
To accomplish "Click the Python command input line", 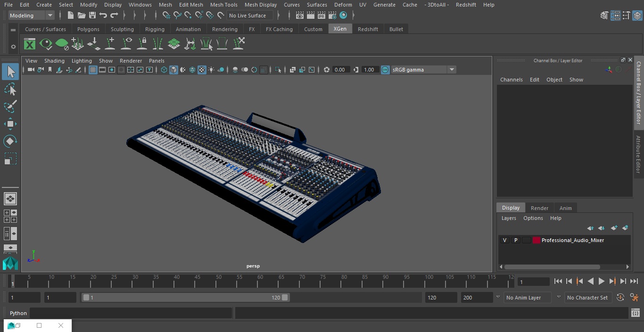I will (x=131, y=313).
